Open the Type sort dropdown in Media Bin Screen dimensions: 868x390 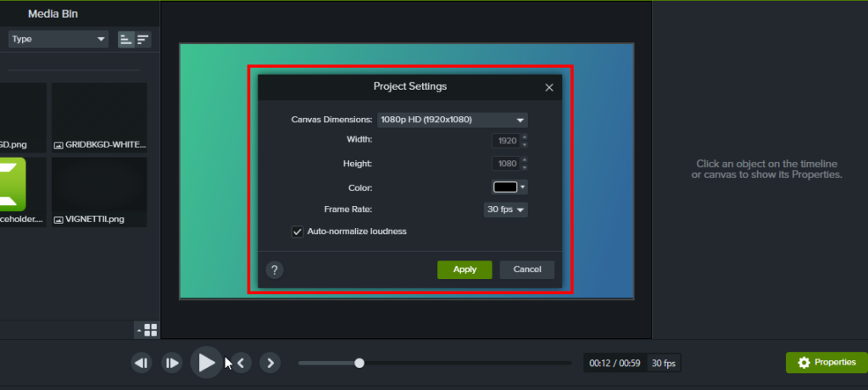coord(58,39)
